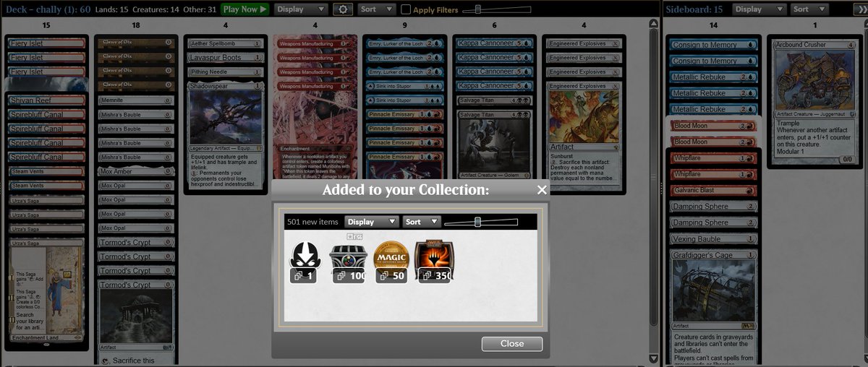
Task: Open the Display dropdown in the collection dialog
Action: [372, 222]
